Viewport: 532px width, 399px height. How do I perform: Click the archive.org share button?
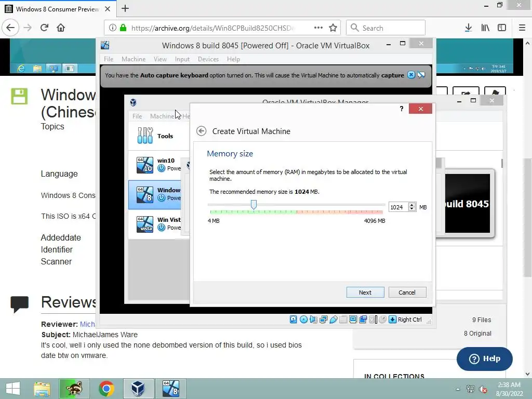click(466, 91)
